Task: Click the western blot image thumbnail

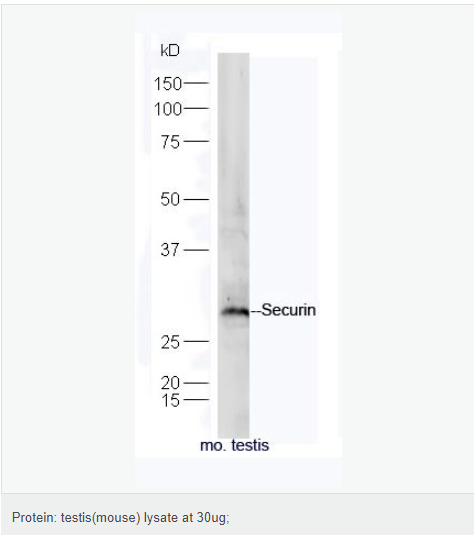Action: coord(238,245)
